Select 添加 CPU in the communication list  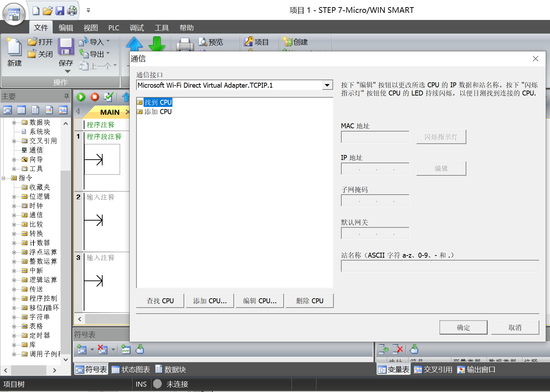pyautogui.click(x=158, y=112)
